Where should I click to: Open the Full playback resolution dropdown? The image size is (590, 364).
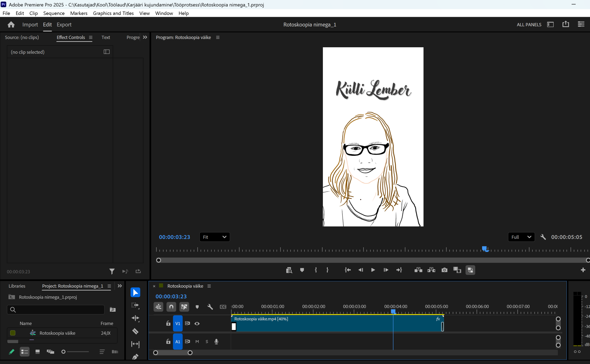point(521,237)
